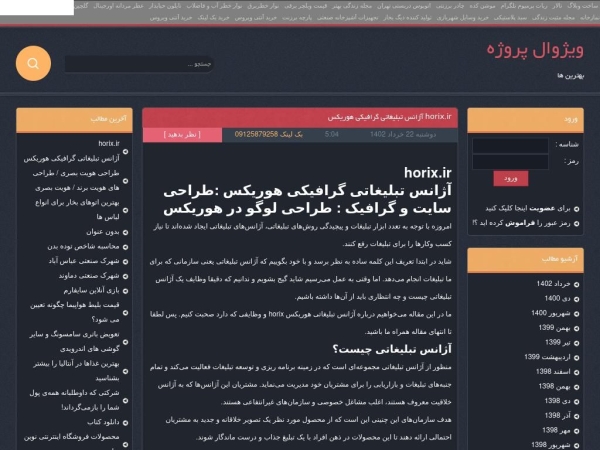Open archive month شهریور 1400

[x=551, y=313]
